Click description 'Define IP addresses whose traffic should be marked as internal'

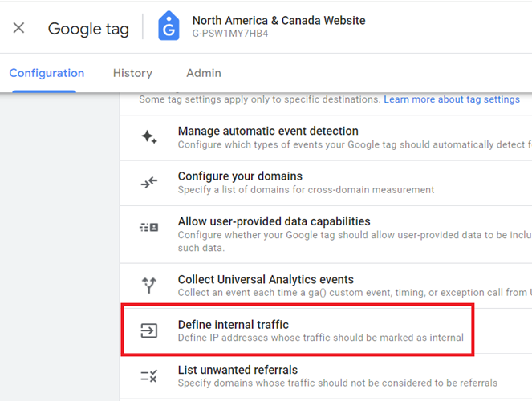point(321,338)
